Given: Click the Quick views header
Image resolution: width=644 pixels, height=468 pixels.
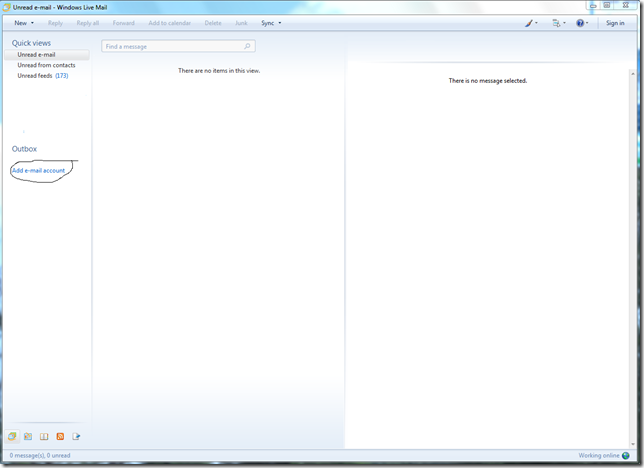Looking at the screenshot, I should [31, 43].
